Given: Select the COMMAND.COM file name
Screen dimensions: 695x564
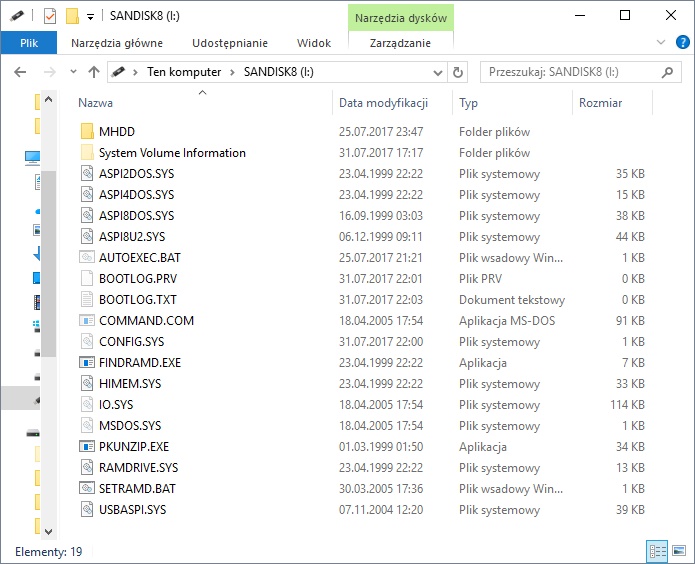Looking at the screenshot, I should click(146, 320).
